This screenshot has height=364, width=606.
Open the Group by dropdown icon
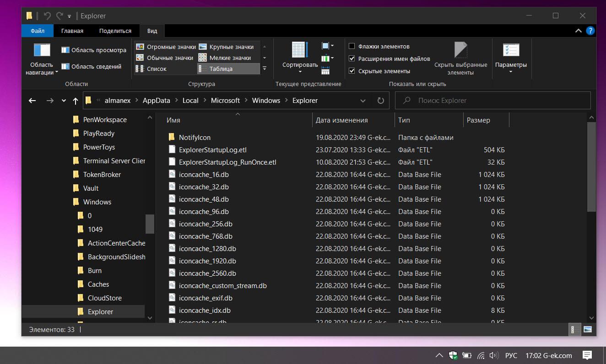coord(327,46)
